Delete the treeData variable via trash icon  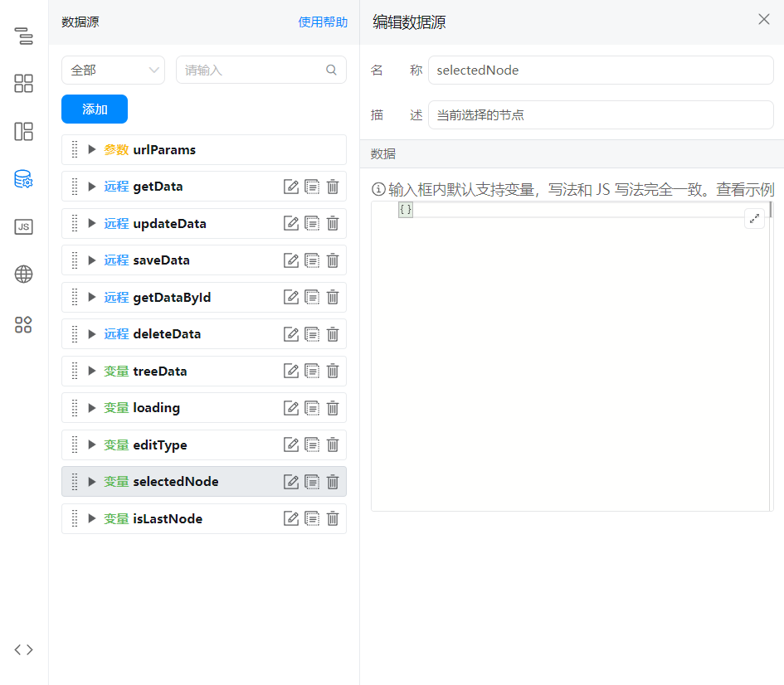tap(333, 372)
